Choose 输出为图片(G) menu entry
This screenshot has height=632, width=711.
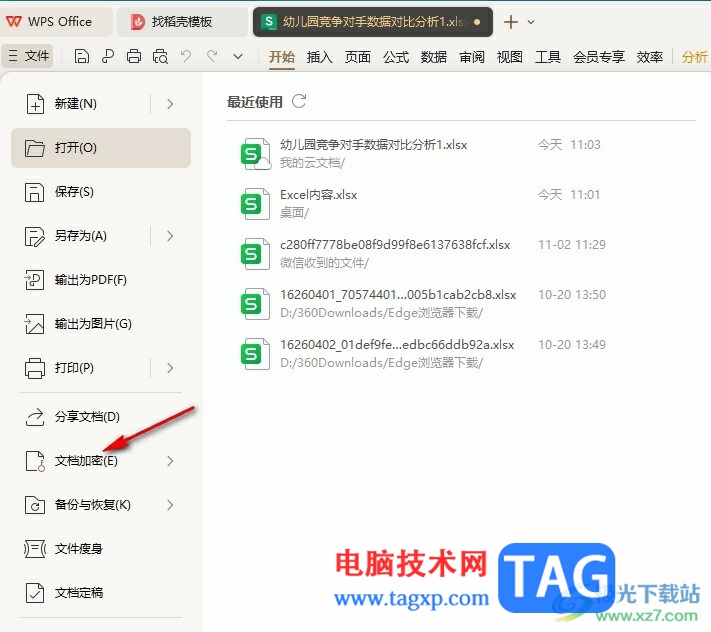[x=101, y=324]
